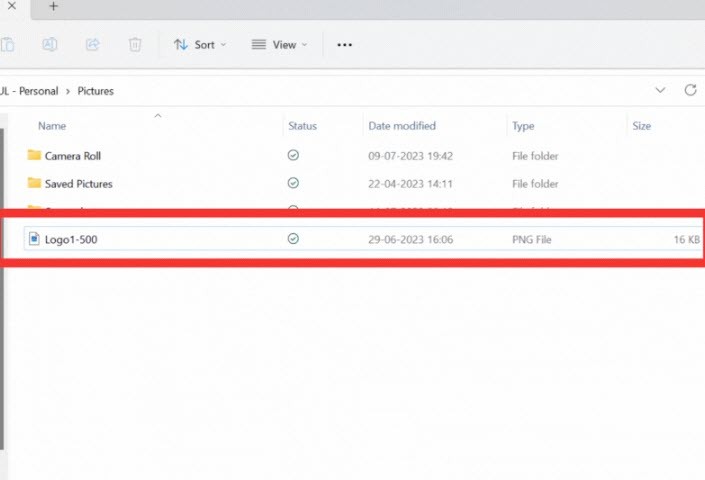Click File folder type for Saved Pictures
Viewport: 705px width, 480px height.
pyautogui.click(x=535, y=184)
